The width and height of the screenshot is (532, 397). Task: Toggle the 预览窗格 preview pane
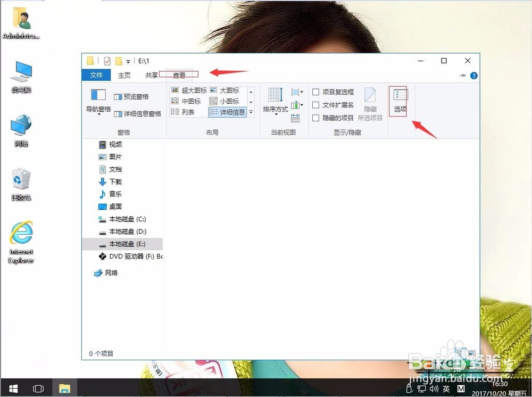pos(131,97)
